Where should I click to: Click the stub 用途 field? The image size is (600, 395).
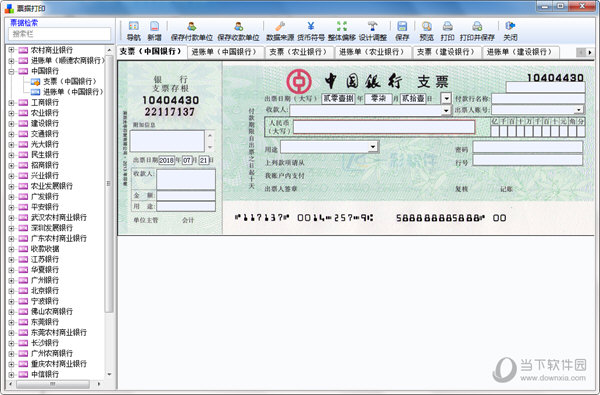point(186,207)
